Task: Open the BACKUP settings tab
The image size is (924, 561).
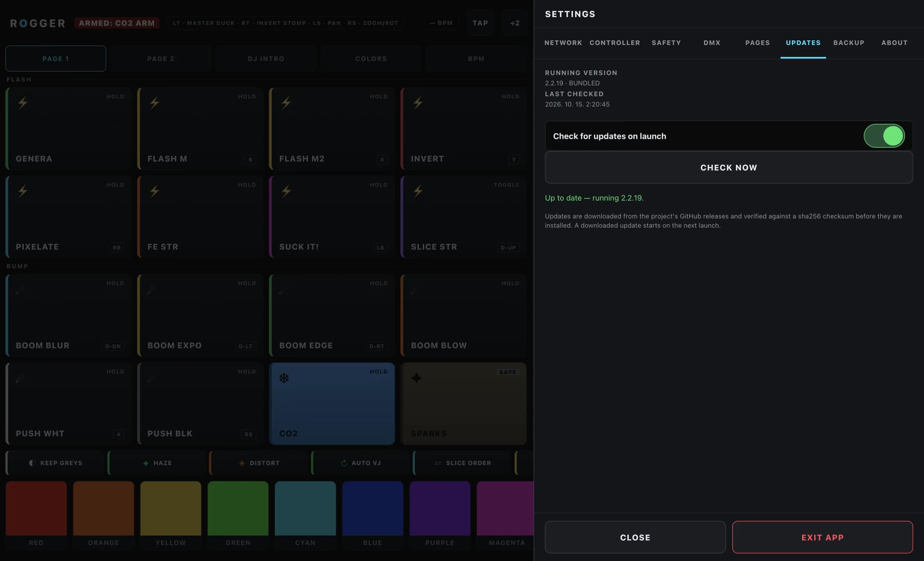Action: [849, 43]
